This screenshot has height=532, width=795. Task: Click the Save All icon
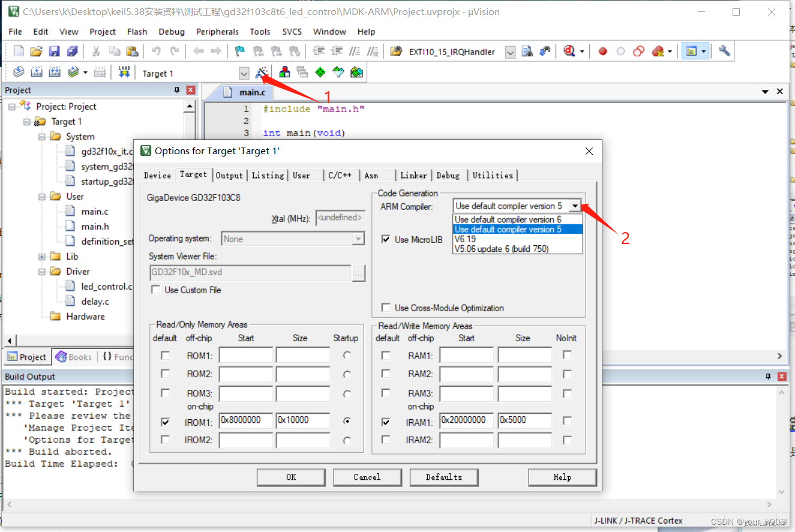[72, 52]
